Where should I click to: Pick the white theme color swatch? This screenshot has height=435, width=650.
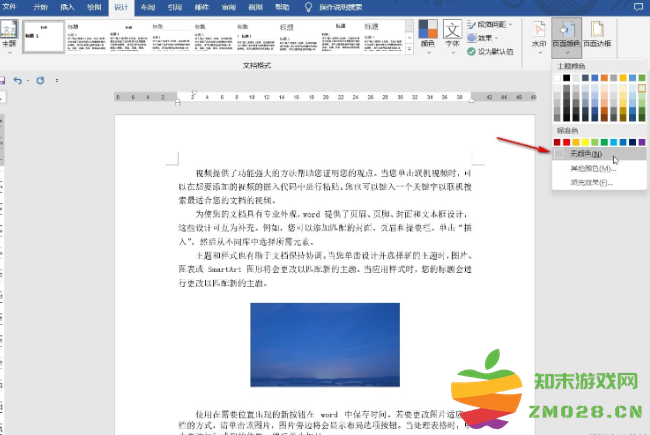557,78
